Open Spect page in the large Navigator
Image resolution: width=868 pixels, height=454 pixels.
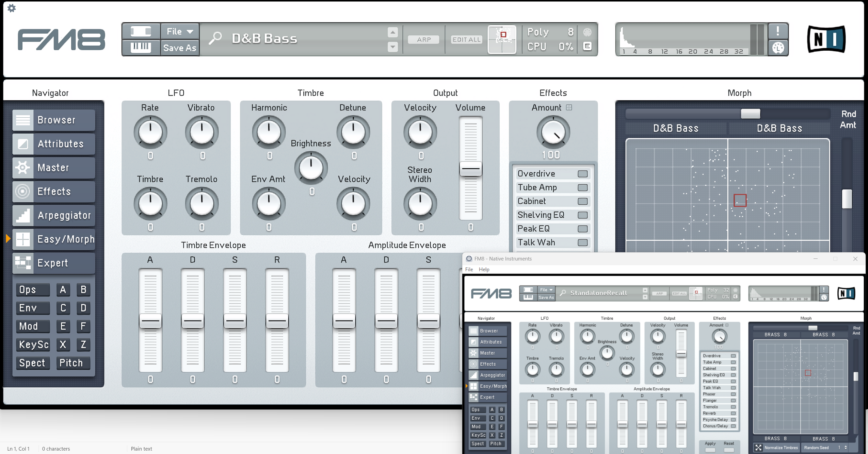click(33, 363)
